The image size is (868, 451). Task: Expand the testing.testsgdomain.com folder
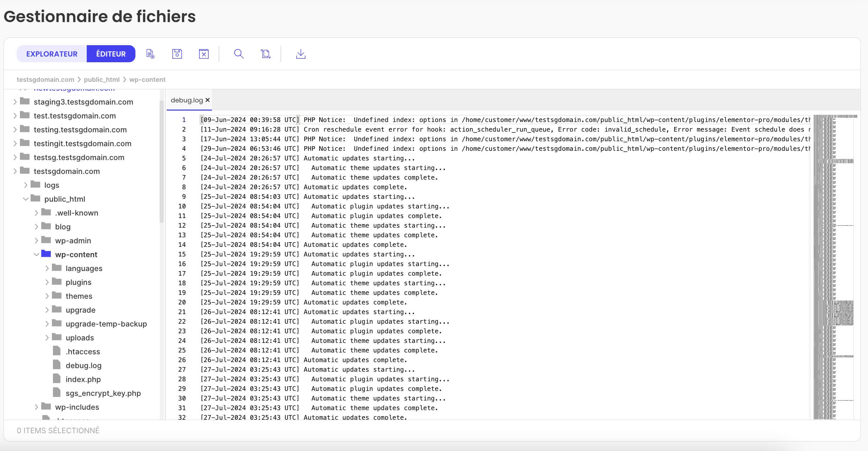pyautogui.click(x=15, y=129)
